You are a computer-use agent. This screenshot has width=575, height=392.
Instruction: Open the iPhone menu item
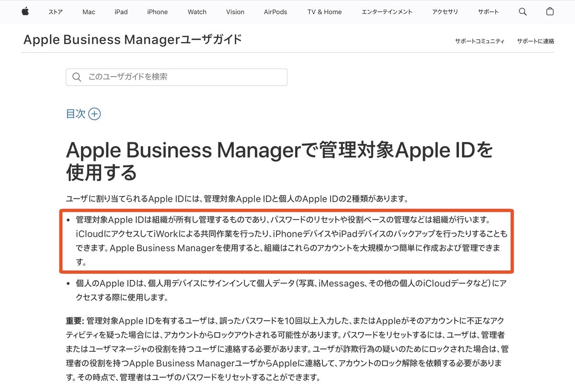pos(158,12)
